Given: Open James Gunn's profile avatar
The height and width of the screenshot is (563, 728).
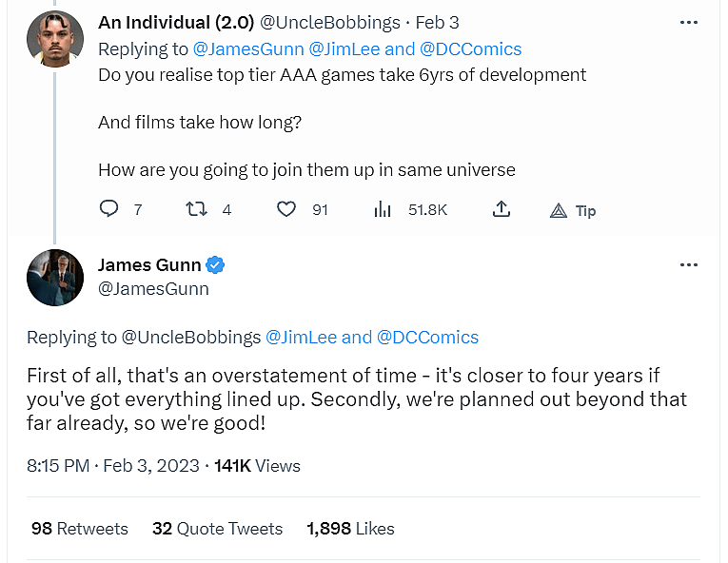Looking at the screenshot, I should (55, 278).
